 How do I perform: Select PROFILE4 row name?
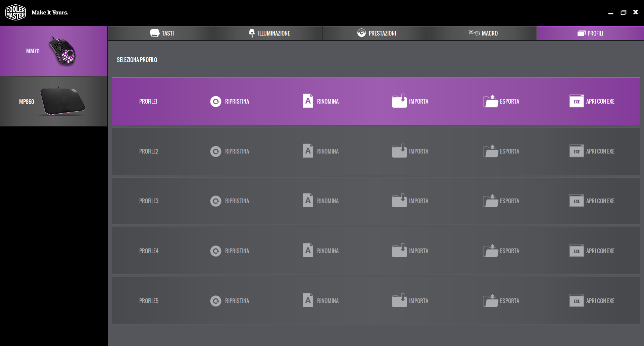point(149,251)
